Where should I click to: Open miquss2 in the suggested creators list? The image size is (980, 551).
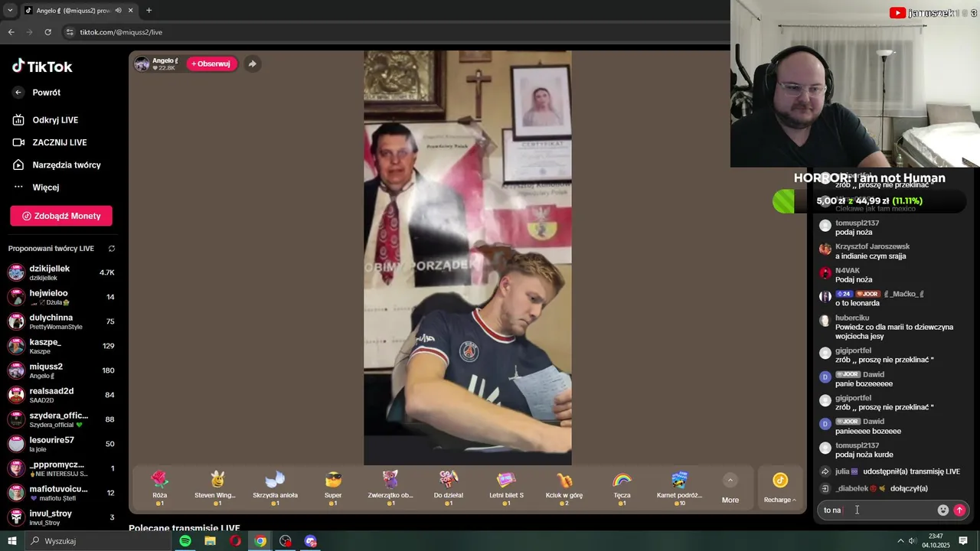[x=61, y=370]
